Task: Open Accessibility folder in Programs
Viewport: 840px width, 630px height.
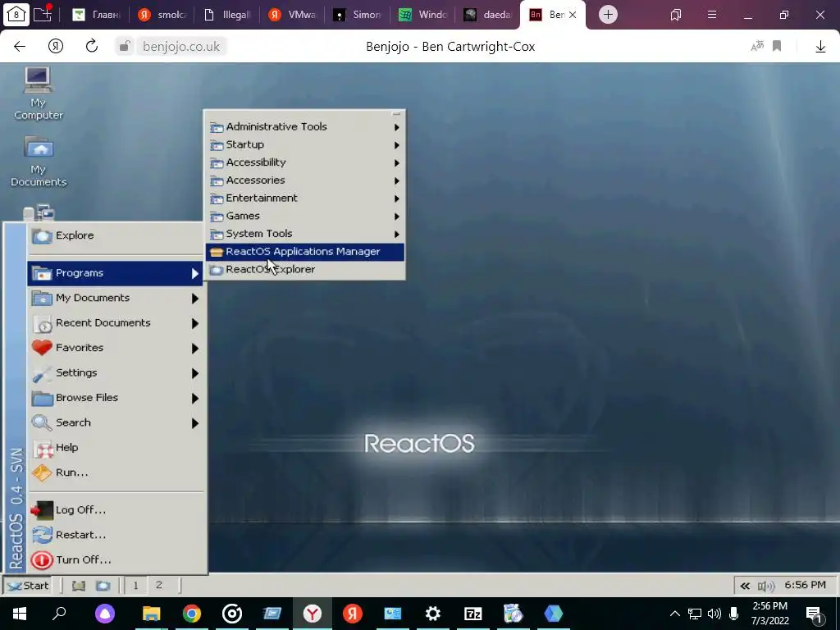Action: [x=305, y=162]
